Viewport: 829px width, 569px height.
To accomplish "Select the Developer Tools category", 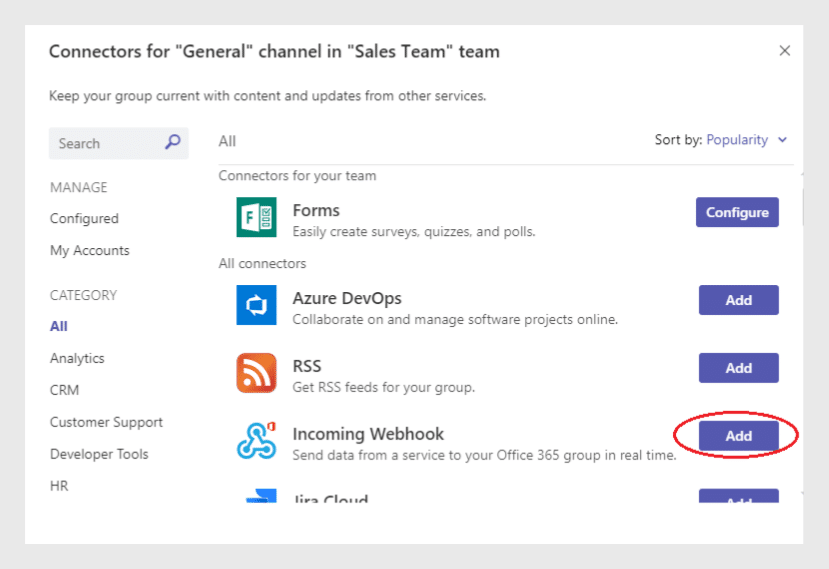I will click(x=99, y=454).
